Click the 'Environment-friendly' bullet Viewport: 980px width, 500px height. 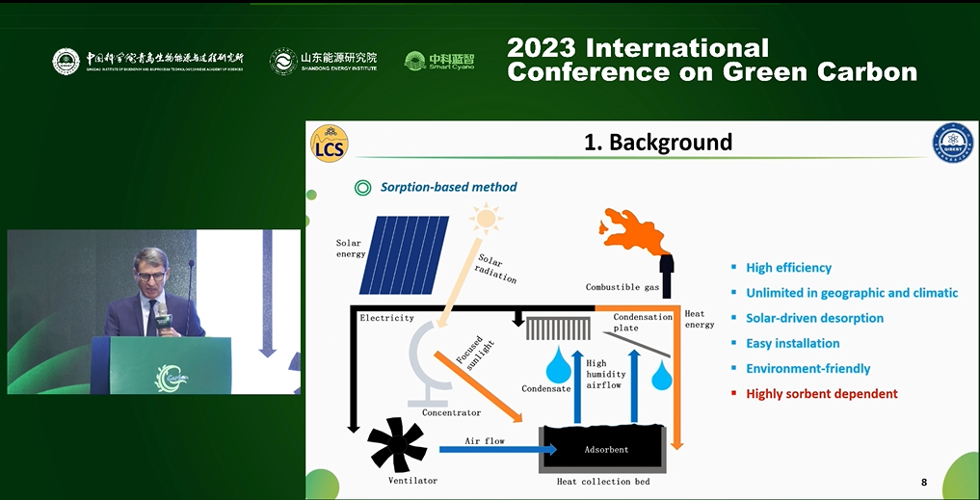pyautogui.click(x=808, y=368)
